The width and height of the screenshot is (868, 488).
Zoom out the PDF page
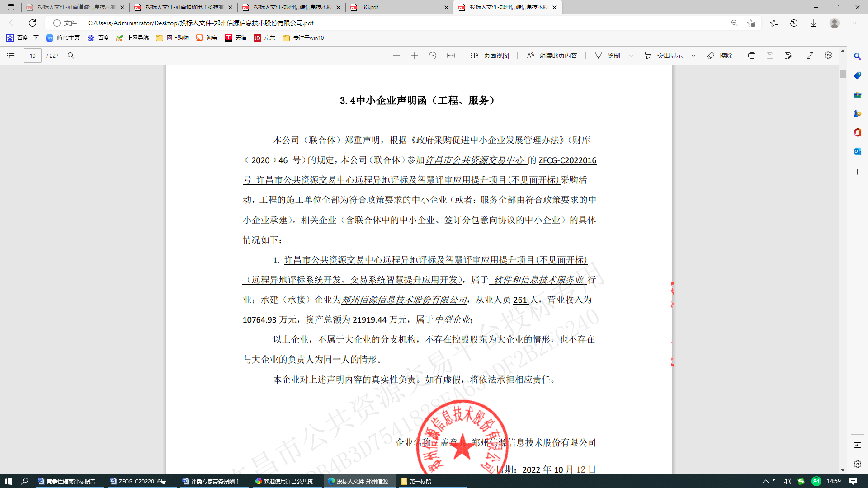tap(396, 56)
